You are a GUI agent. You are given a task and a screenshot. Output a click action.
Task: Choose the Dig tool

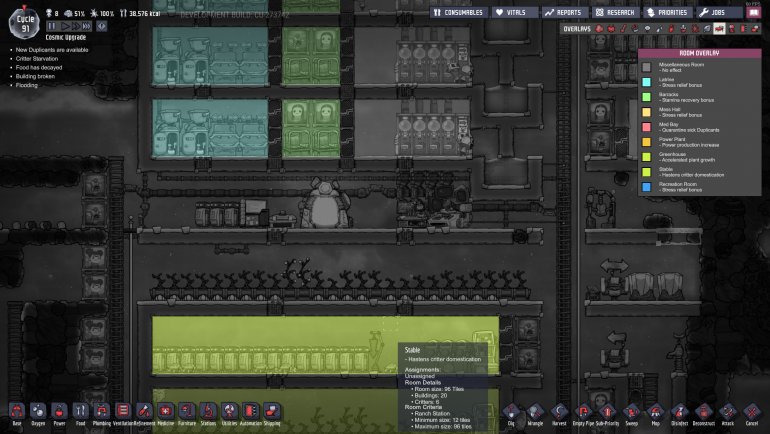(511, 410)
